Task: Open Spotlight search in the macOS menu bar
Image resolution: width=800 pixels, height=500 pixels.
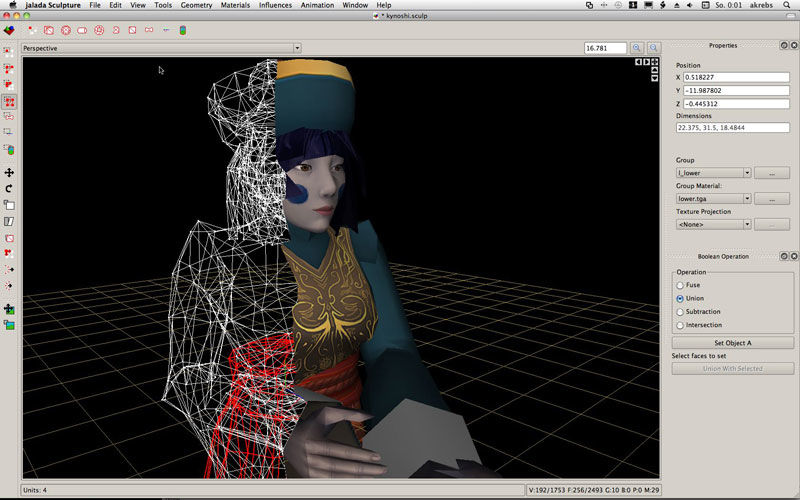Action: pos(787,5)
